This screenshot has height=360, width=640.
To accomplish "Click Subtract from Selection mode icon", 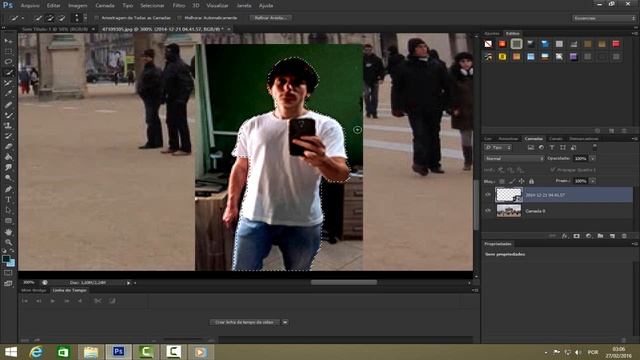I will point(62,18).
